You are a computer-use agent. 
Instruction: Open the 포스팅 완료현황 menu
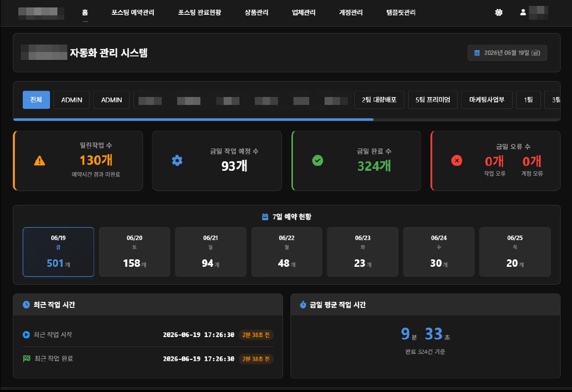pos(199,12)
